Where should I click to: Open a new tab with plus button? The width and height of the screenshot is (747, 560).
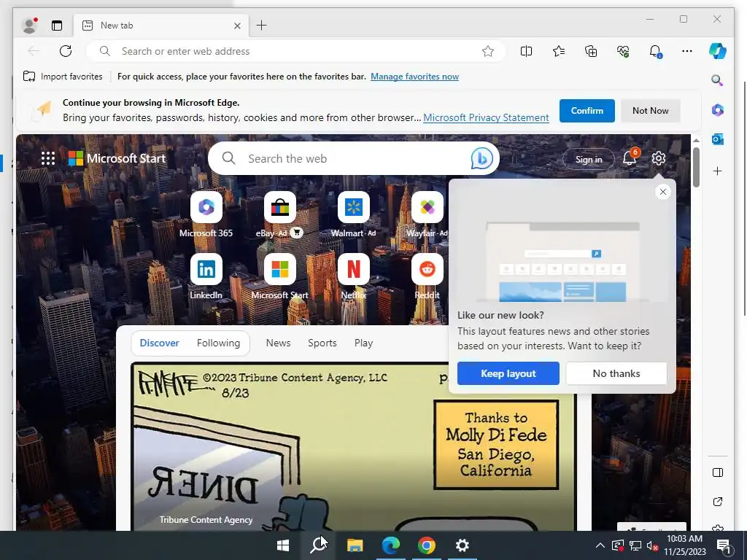pos(262,26)
